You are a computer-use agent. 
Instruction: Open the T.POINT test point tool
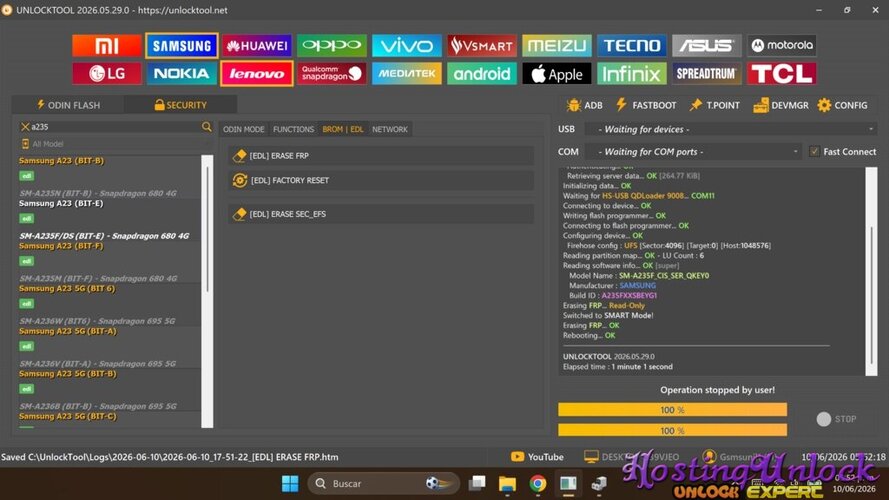tap(714, 105)
